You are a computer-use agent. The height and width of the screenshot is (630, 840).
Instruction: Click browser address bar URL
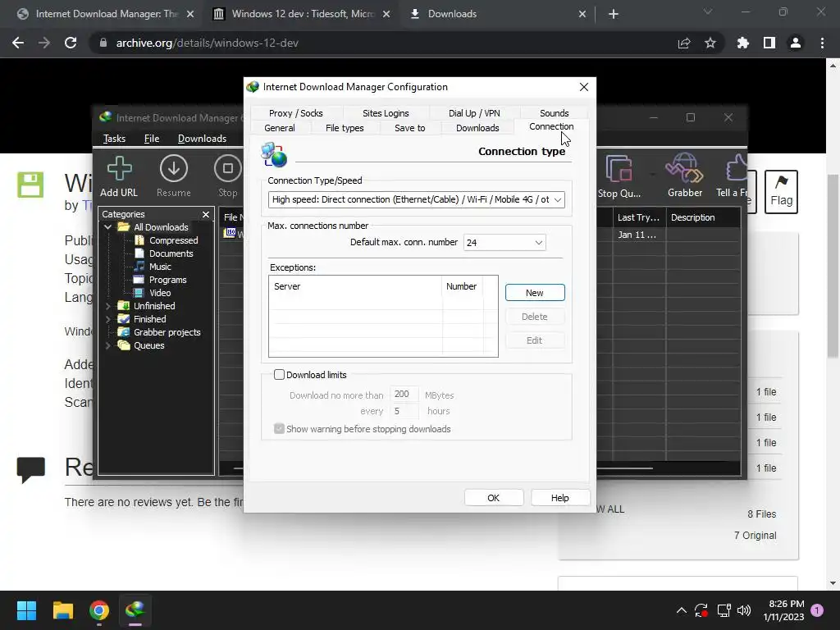[208, 43]
